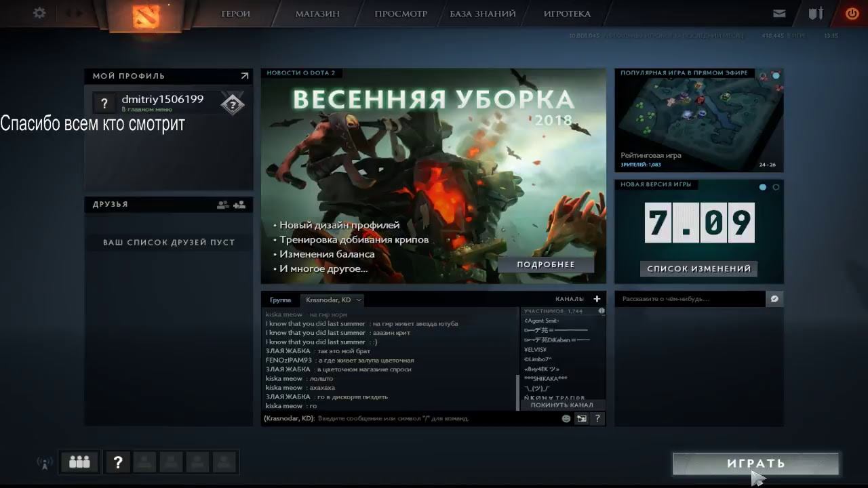Open the Игротека menu
The image size is (868, 488).
click(x=567, y=14)
